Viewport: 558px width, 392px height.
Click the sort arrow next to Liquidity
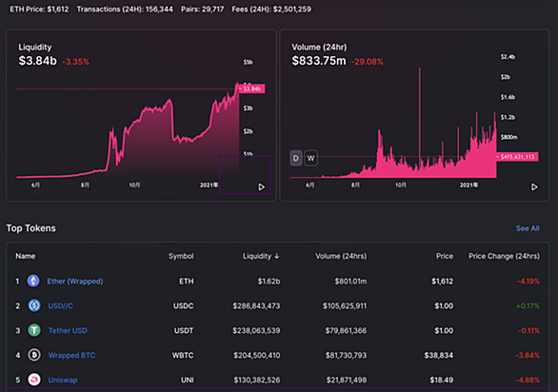pyautogui.click(x=277, y=256)
